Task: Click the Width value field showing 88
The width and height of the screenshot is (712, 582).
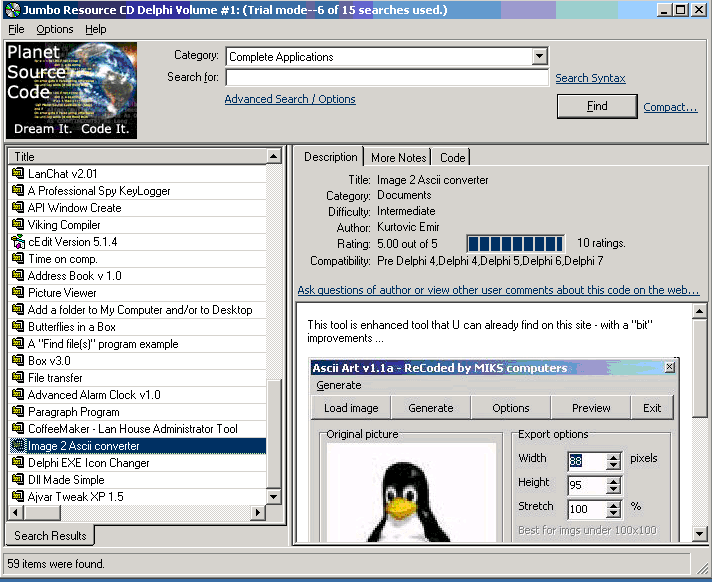Action: point(587,461)
